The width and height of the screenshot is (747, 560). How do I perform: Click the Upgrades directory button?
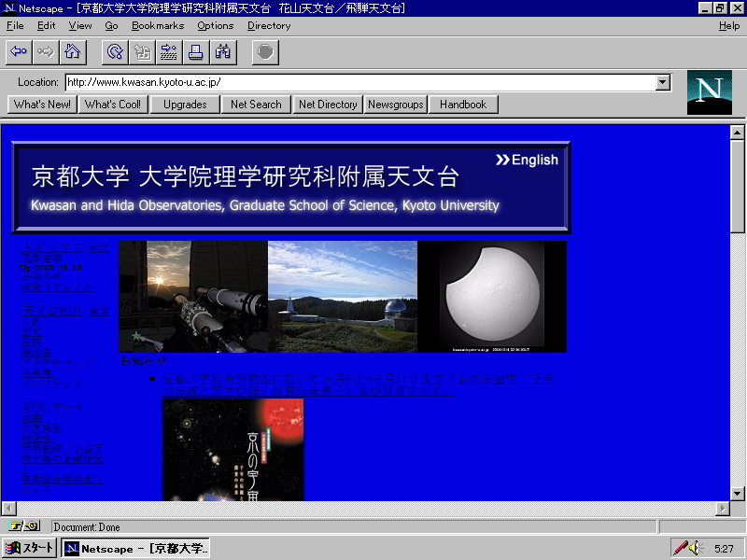click(185, 105)
